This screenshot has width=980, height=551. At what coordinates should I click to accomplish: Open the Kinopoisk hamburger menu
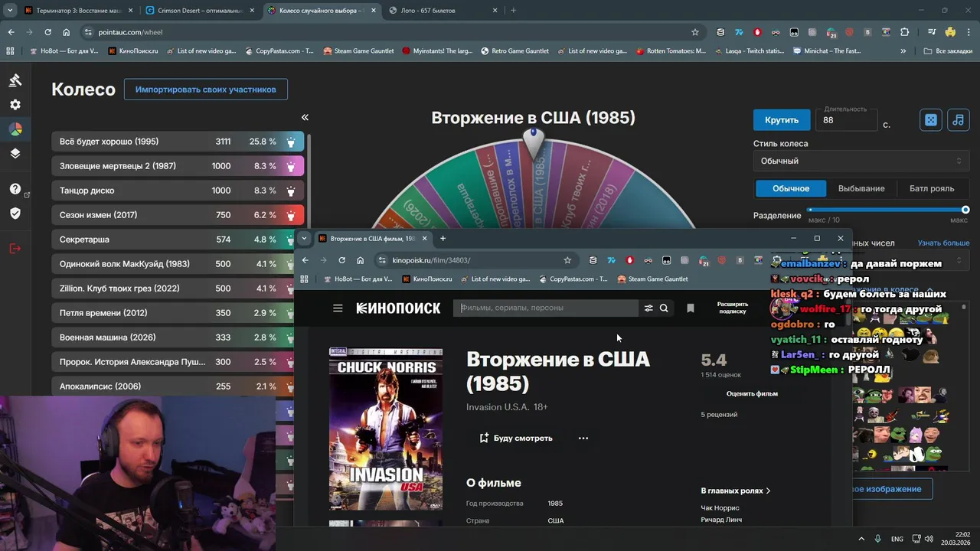pyautogui.click(x=338, y=308)
